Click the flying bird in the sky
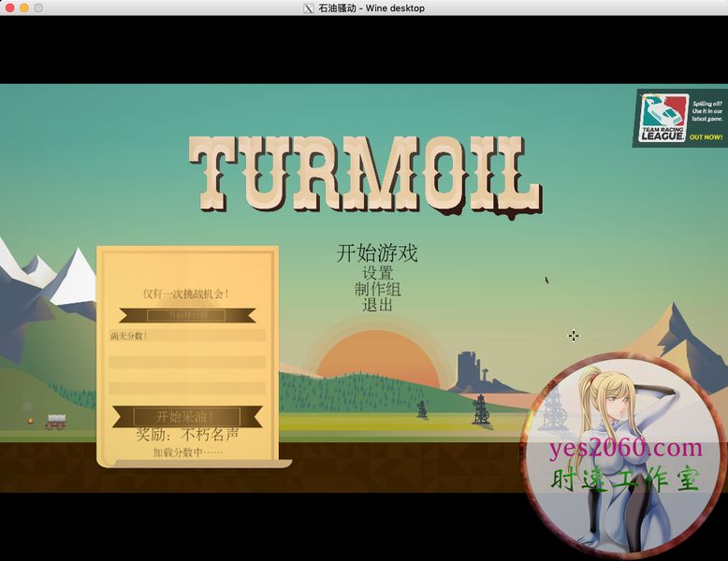 546,280
